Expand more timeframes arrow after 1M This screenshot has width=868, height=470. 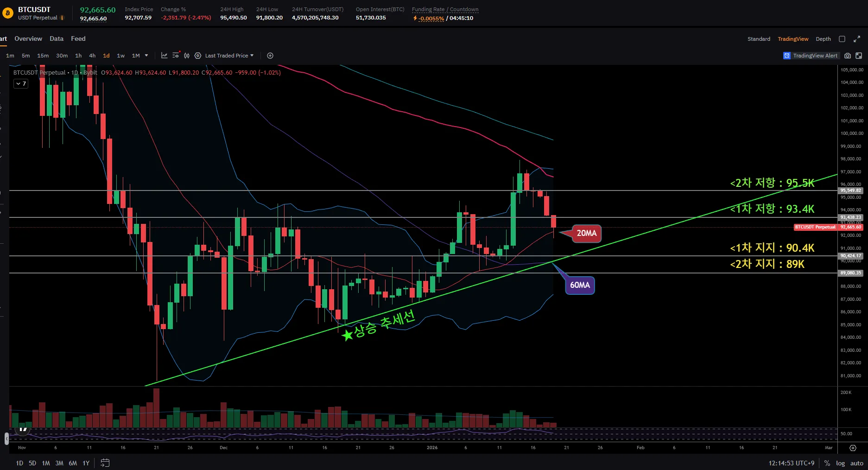coord(146,56)
